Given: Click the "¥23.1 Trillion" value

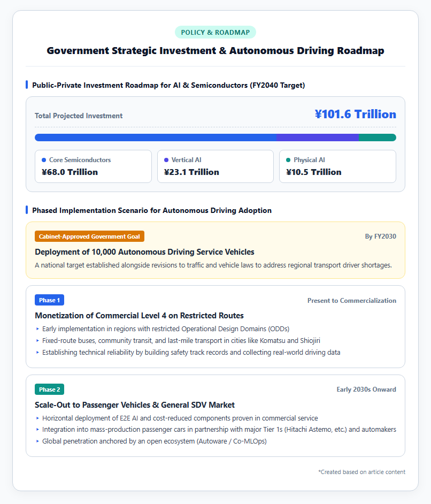Looking at the screenshot, I should click(x=192, y=172).
